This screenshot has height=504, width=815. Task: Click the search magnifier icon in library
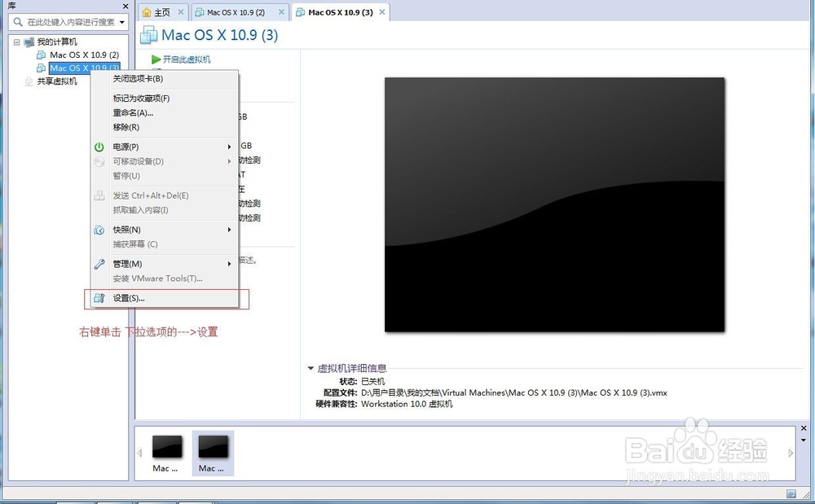(x=18, y=22)
